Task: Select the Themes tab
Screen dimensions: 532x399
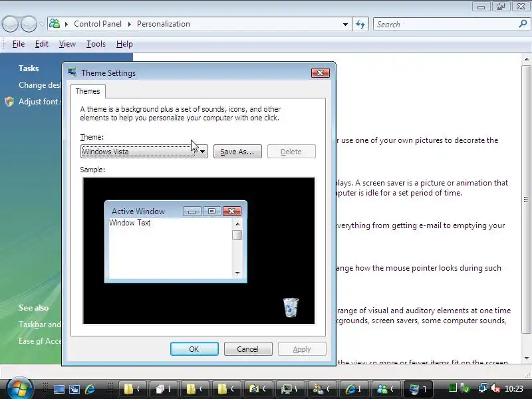Action: click(x=88, y=91)
